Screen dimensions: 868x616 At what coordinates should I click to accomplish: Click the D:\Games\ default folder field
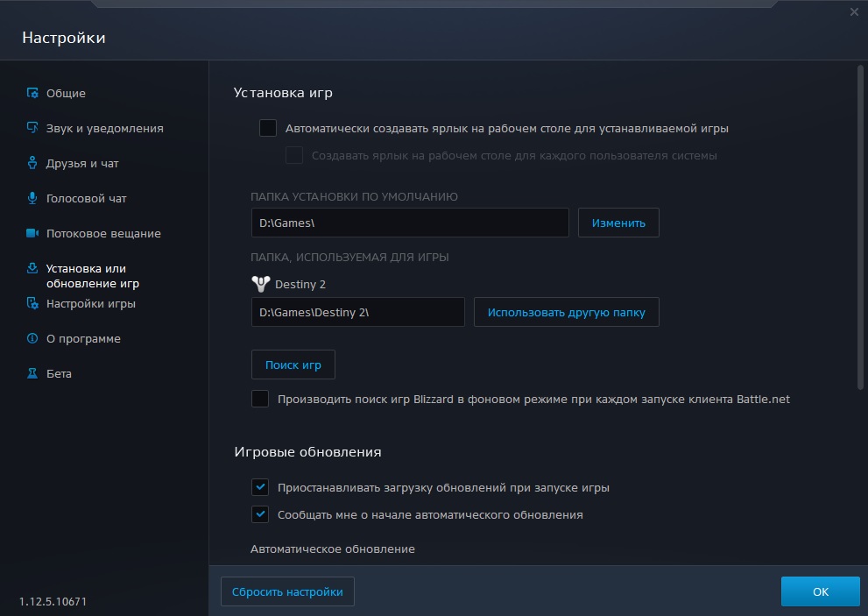coord(409,223)
